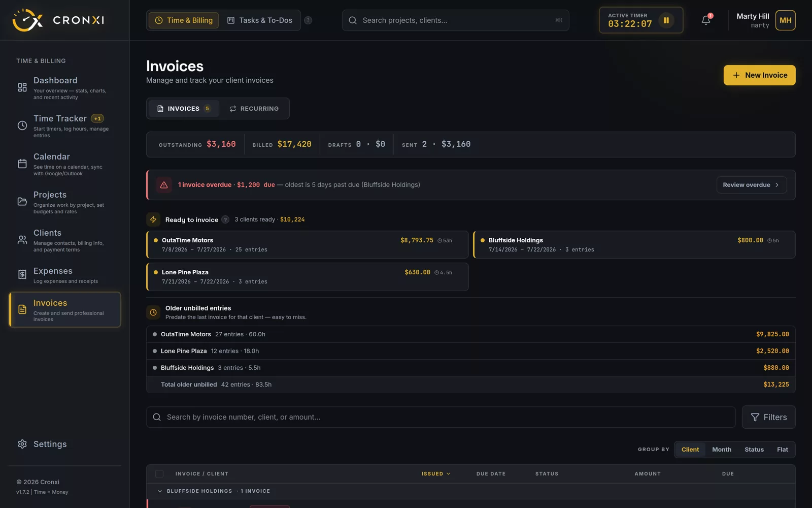Sort by the Due Date column header
Screen dimensions: 812x508
tap(491, 474)
